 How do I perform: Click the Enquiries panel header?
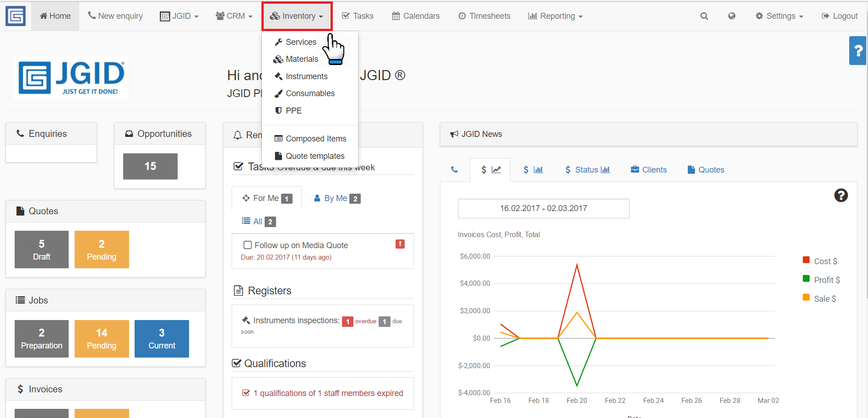pyautogui.click(x=51, y=134)
